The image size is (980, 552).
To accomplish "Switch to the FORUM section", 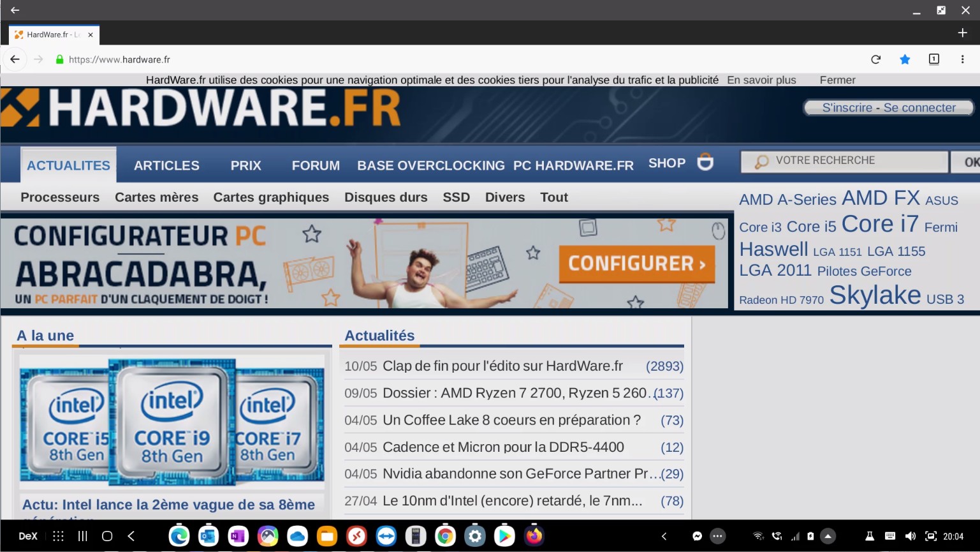I will click(x=315, y=165).
